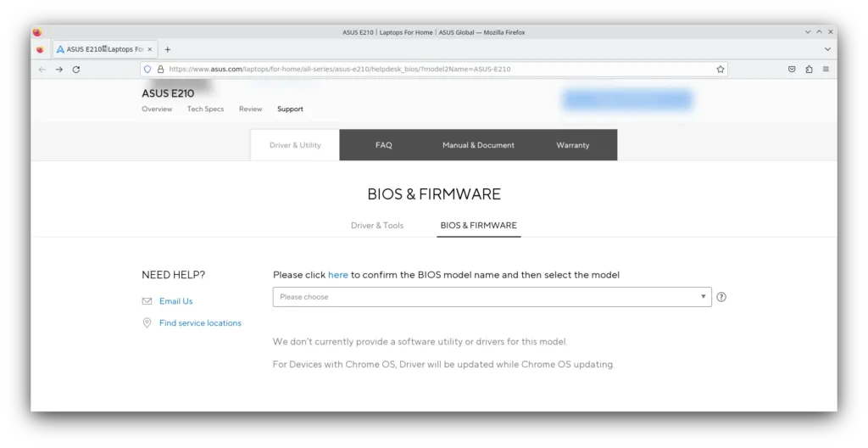Open the Firefox hamburger application menu

tap(826, 70)
